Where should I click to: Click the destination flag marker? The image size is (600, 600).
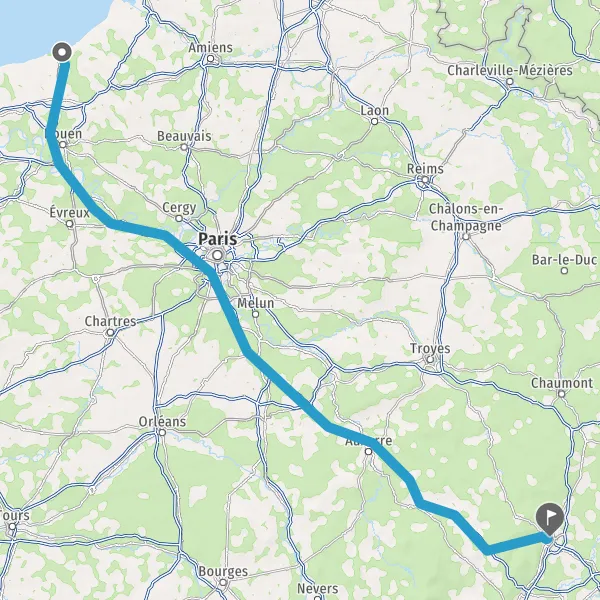click(x=549, y=519)
